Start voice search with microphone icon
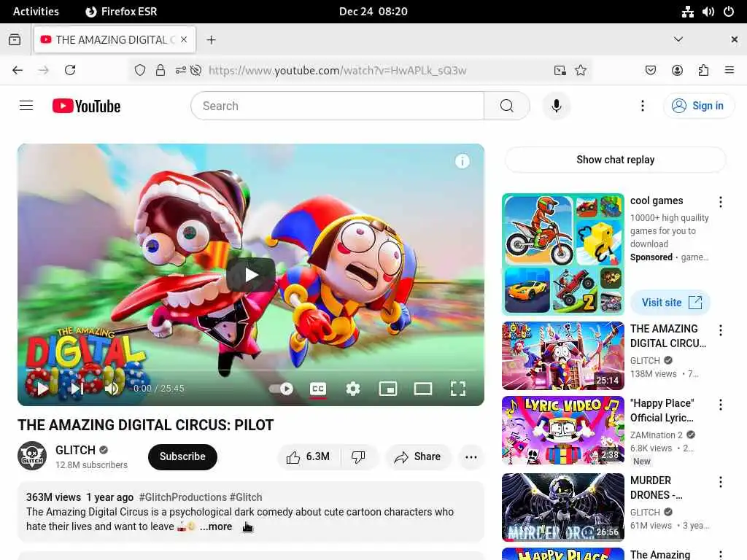 tap(556, 106)
